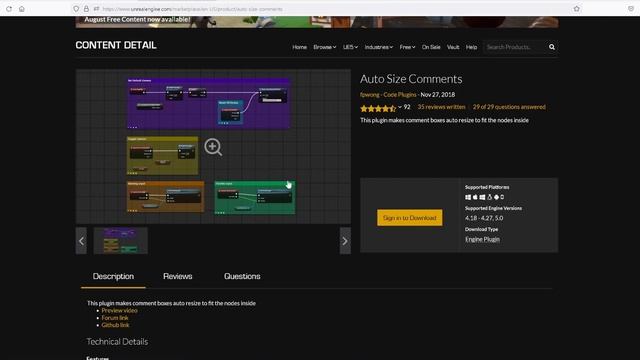Open the Code Plugins category link
This screenshot has height=360, width=640.
pos(400,94)
